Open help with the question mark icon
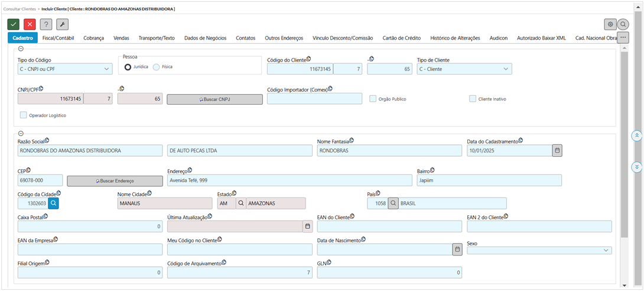Screen dimensions: 644x291 (x=46, y=24)
